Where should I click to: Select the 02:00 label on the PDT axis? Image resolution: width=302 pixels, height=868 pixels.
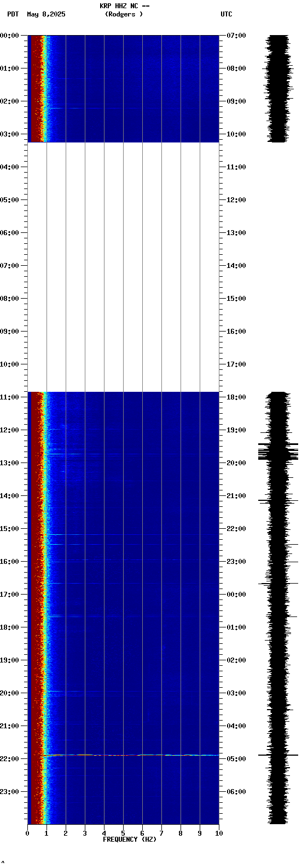(x=10, y=101)
